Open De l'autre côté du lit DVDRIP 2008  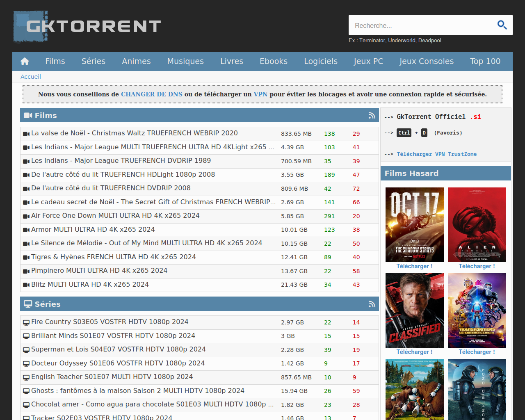pyautogui.click(x=111, y=188)
